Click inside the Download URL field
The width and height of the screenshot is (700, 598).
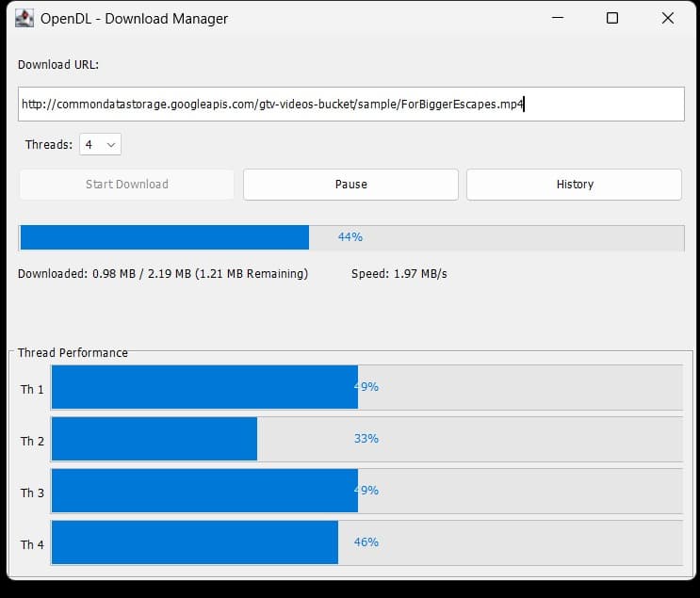pyautogui.click(x=350, y=104)
